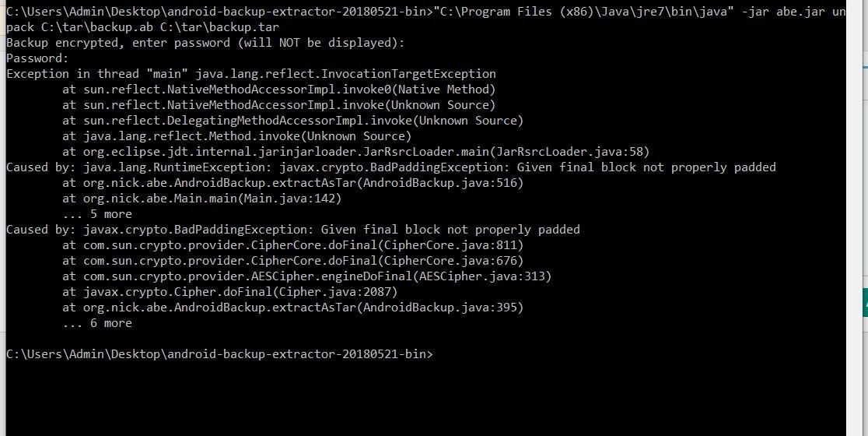Click the CipherCore.java:676 stack trace line
868x436 pixels.
[292, 261]
